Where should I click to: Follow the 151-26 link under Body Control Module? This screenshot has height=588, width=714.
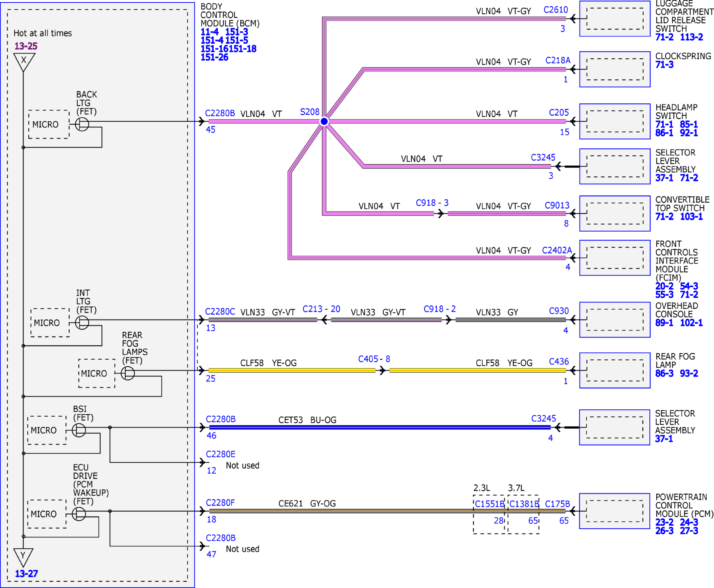(215, 57)
